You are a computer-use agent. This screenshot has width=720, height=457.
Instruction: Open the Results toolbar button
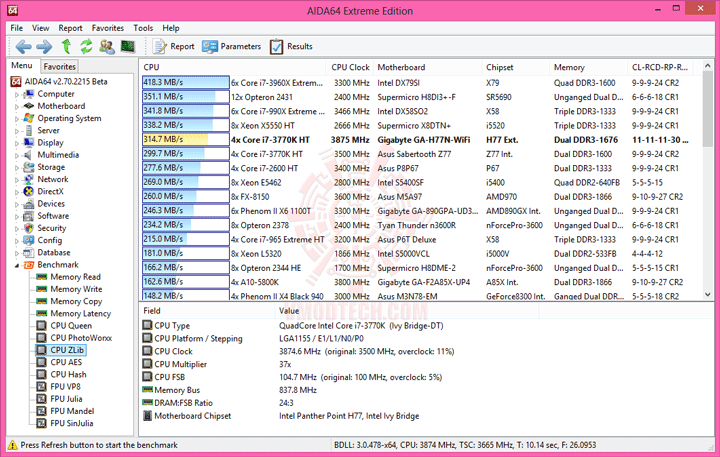pyautogui.click(x=291, y=46)
